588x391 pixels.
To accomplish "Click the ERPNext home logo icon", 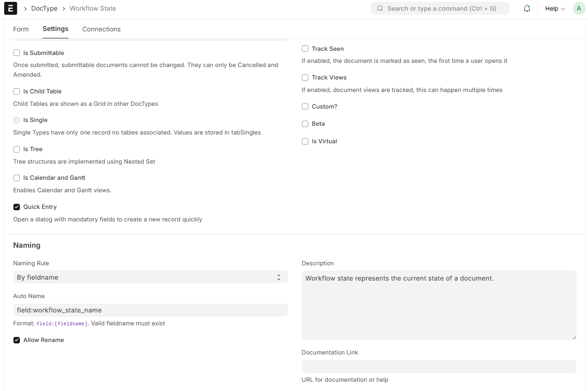I will point(10,8).
